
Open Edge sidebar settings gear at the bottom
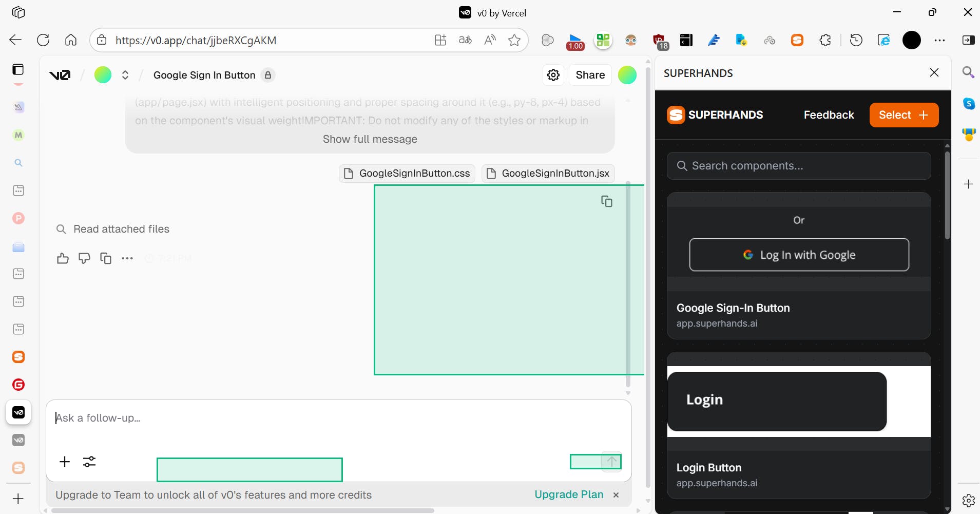point(969,500)
